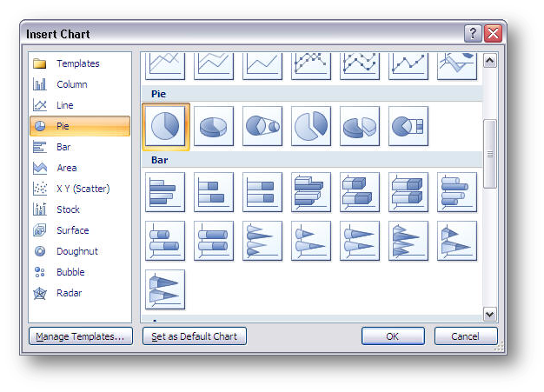This screenshot has height=392, width=544.
Task: Select the Stacked Bar chart thumbnail
Action: [x=214, y=192]
